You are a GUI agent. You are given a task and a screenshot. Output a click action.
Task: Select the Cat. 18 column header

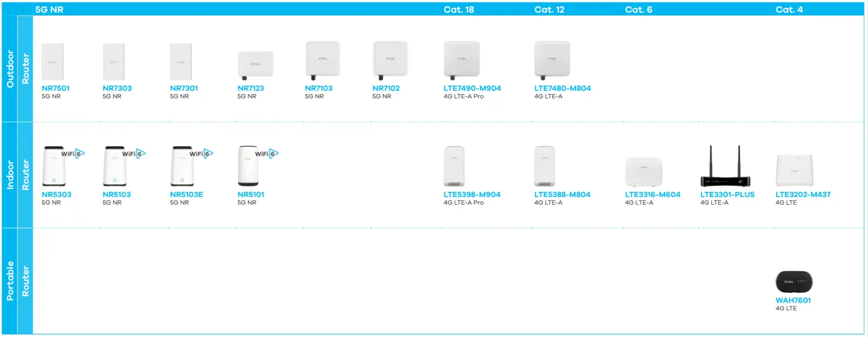(459, 9)
